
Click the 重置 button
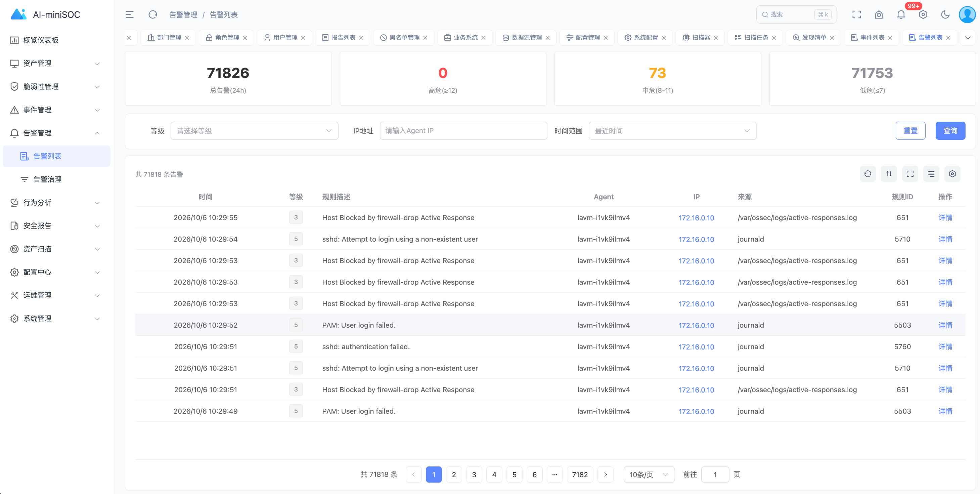point(910,130)
